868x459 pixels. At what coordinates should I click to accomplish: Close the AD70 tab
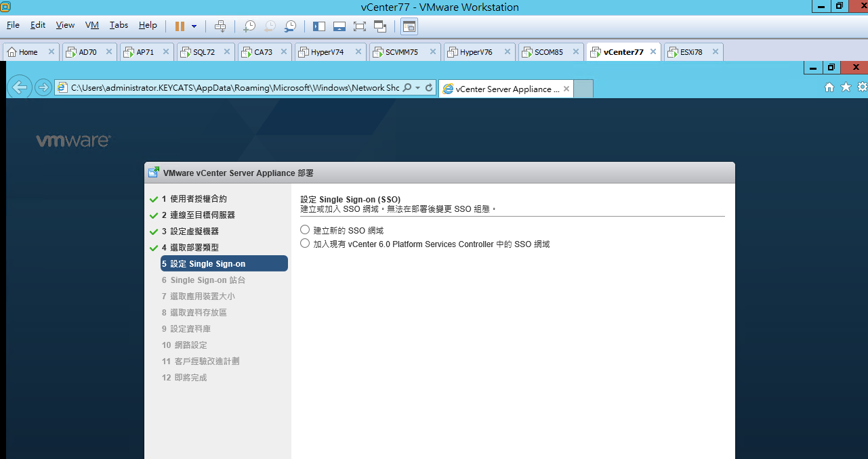108,51
